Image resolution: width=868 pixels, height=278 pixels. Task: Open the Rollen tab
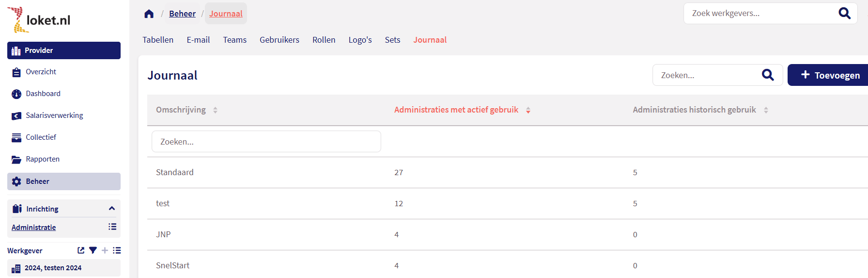pyautogui.click(x=324, y=40)
